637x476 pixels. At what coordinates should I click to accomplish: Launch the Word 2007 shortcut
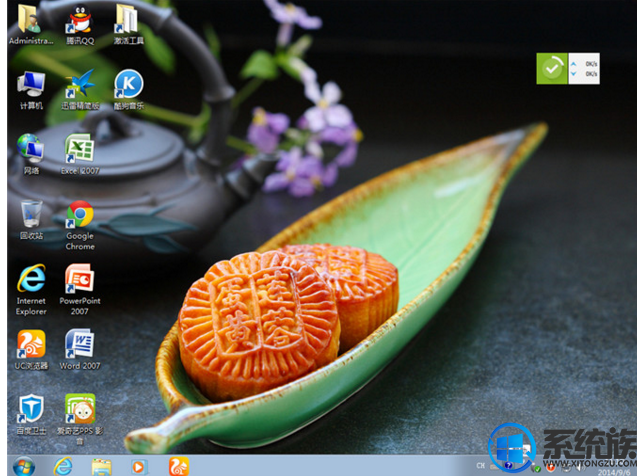(80, 350)
